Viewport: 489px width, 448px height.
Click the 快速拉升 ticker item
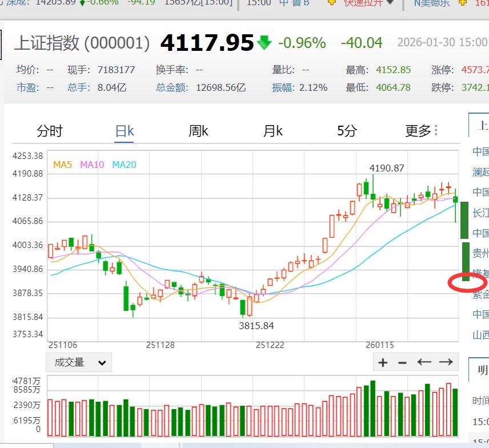tap(363, 3)
